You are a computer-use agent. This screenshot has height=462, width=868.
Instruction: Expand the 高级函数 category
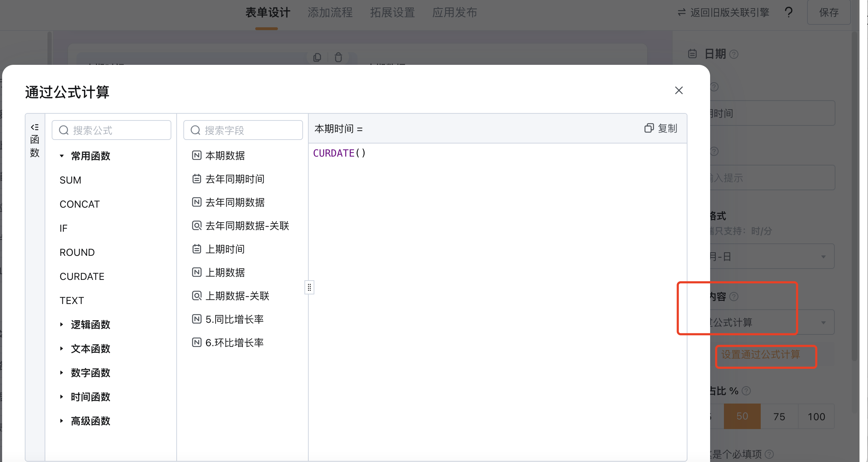62,421
